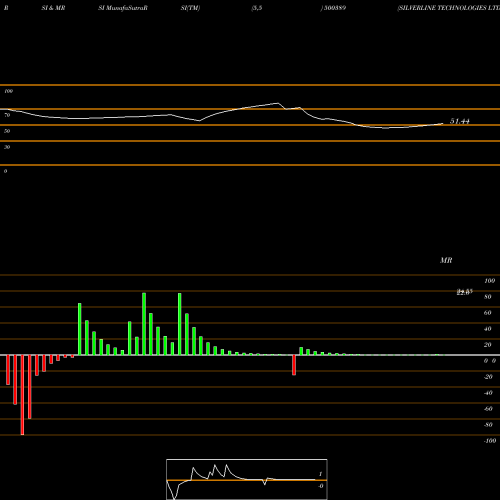Viewport: 500px width, 500px height.
Task: Click the 100 label on the MR axis
Action: pos(490,281)
